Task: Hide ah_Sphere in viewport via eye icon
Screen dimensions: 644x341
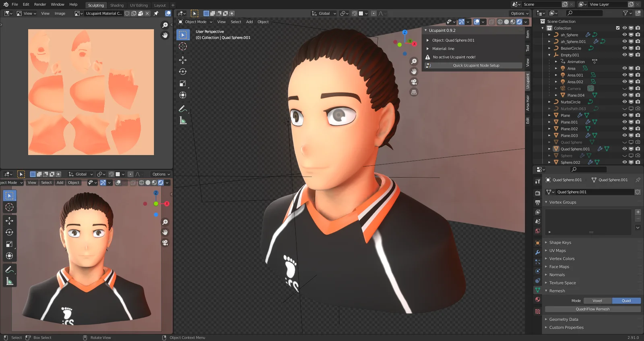Action: pos(625,35)
